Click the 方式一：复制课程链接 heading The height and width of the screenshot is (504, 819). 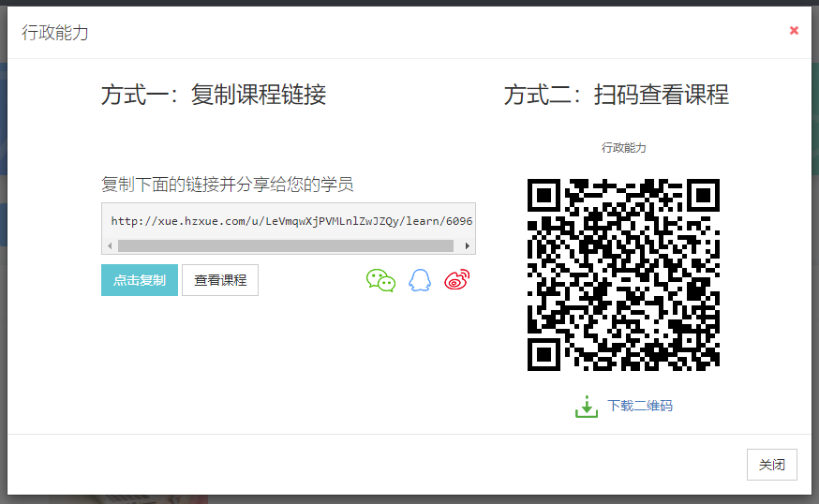click(214, 95)
